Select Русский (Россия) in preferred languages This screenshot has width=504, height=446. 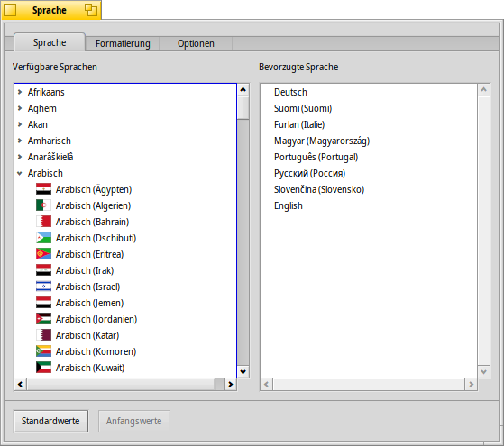tap(309, 174)
